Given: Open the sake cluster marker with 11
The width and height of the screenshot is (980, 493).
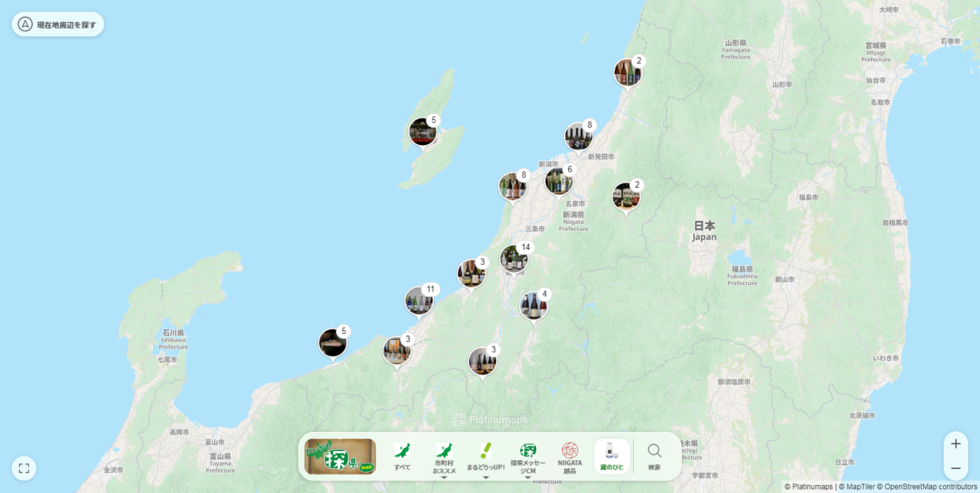Looking at the screenshot, I should (419, 301).
